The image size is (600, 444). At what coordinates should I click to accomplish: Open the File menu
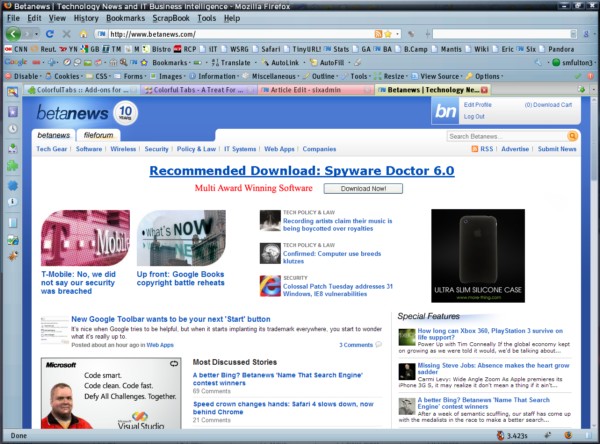[x=13, y=18]
